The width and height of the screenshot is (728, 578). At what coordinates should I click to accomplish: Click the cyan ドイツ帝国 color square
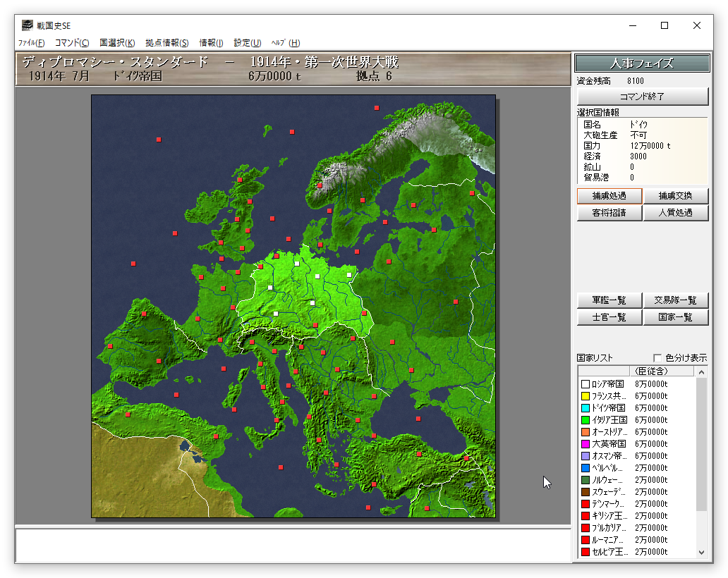(x=585, y=408)
